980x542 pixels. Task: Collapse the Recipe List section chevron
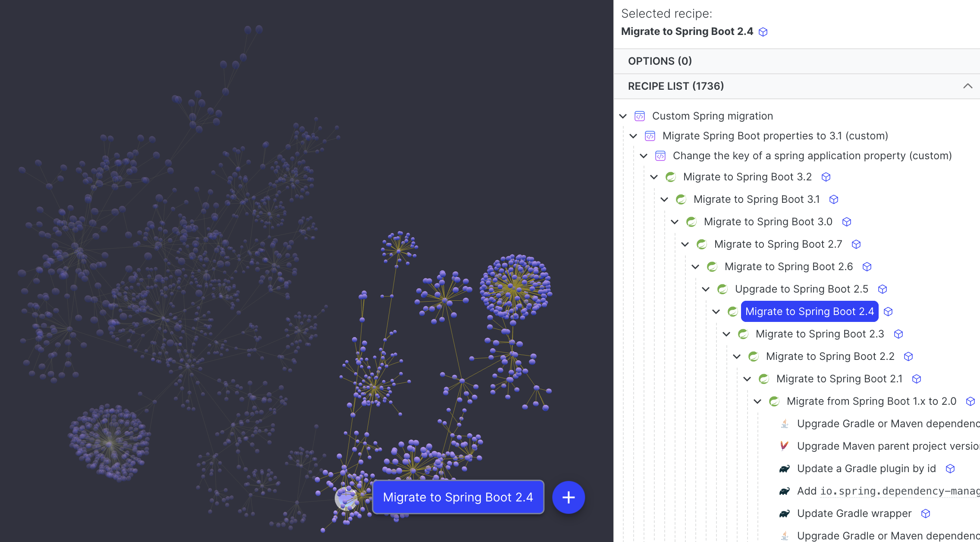click(967, 86)
